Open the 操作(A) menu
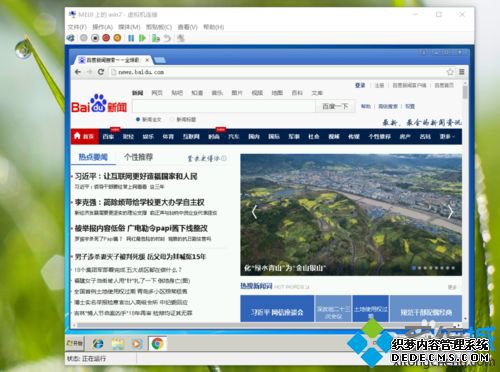Viewport: 500px width, 372px height. (x=102, y=27)
